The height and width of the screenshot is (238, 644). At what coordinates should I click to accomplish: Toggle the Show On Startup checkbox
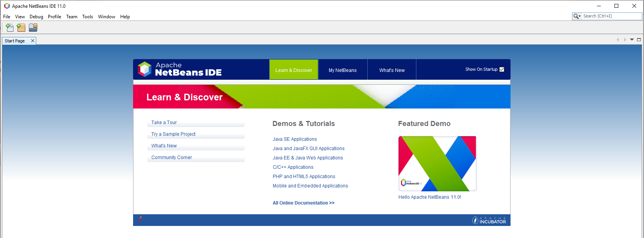[502, 69]
